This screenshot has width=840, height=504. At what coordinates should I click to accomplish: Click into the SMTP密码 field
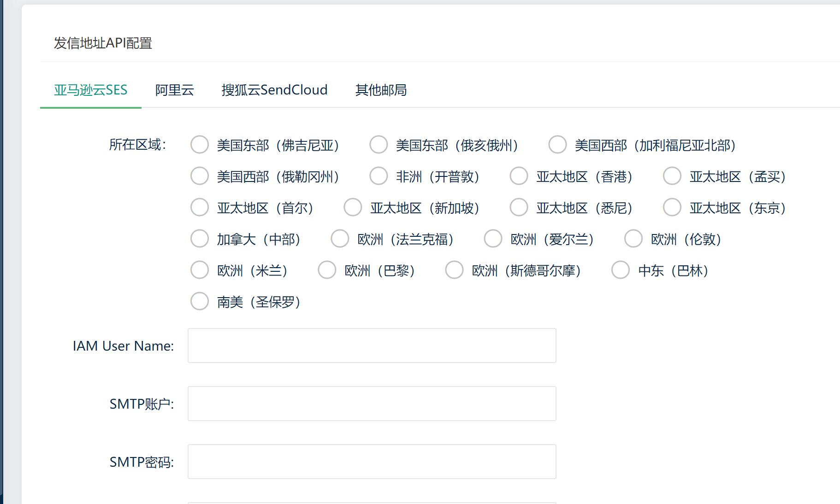[372, 462]
